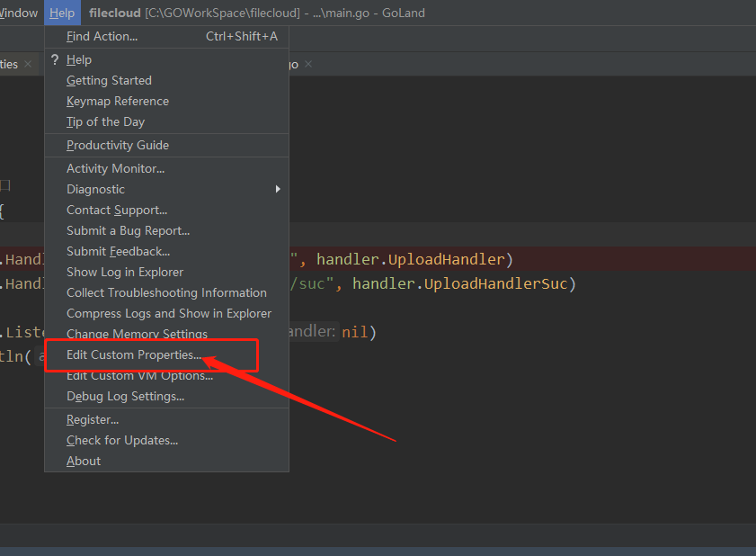The width and height of the screenshot is (756, 556).
Task: Click the nil argument in the code
Action: (355, 332)
